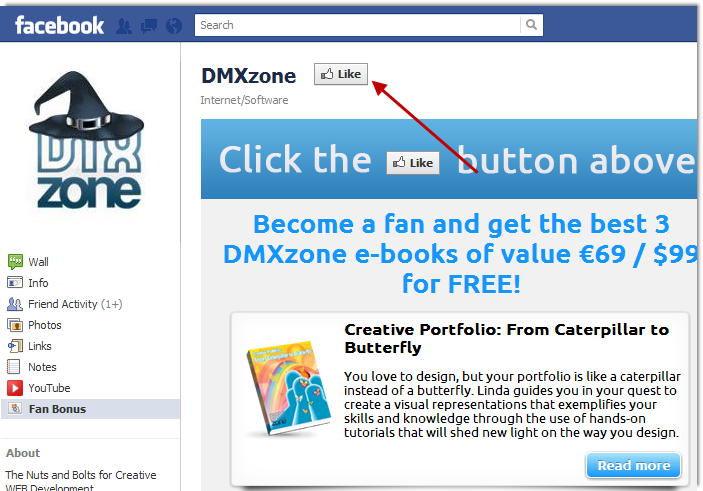Image resolution: width=703 pixels, height=491 pixels.
Task: Click the Internet/Software category text
Action: point(244,100)
